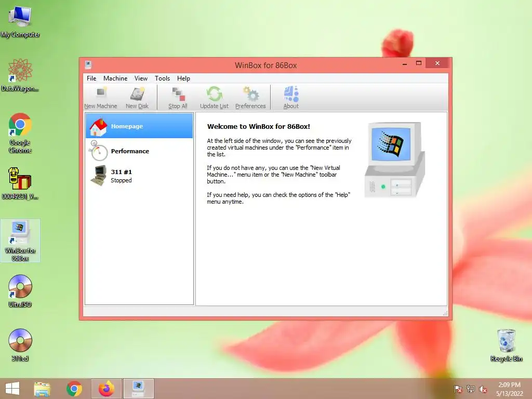Click the Update List toolbar icon

tap(214, 98)
